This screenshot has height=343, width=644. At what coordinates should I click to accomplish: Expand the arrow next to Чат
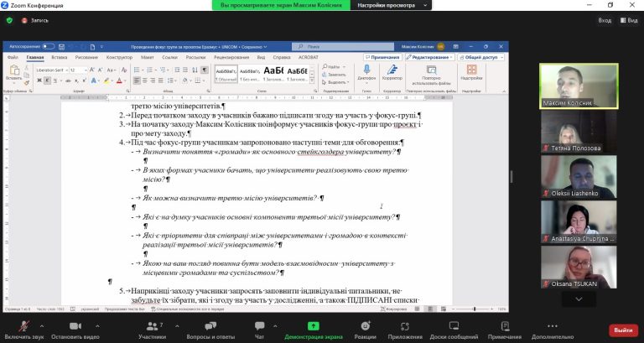[x=275, y=326]
